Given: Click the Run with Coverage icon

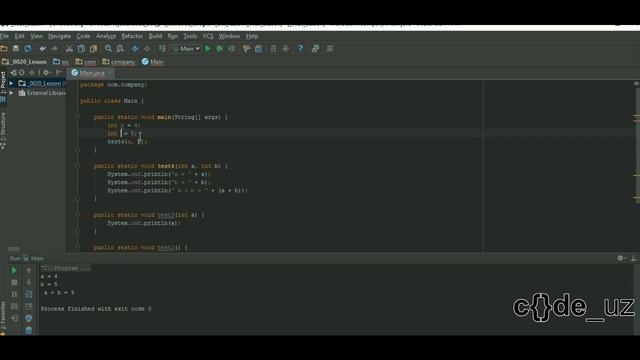Looking at the screenshot, I should [x=232, y=49].
